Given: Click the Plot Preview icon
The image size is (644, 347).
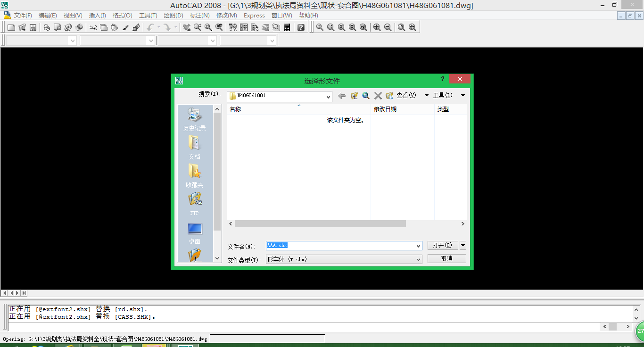Looking at the screenshot, I should pyautogui.click(x=58, y=27).
